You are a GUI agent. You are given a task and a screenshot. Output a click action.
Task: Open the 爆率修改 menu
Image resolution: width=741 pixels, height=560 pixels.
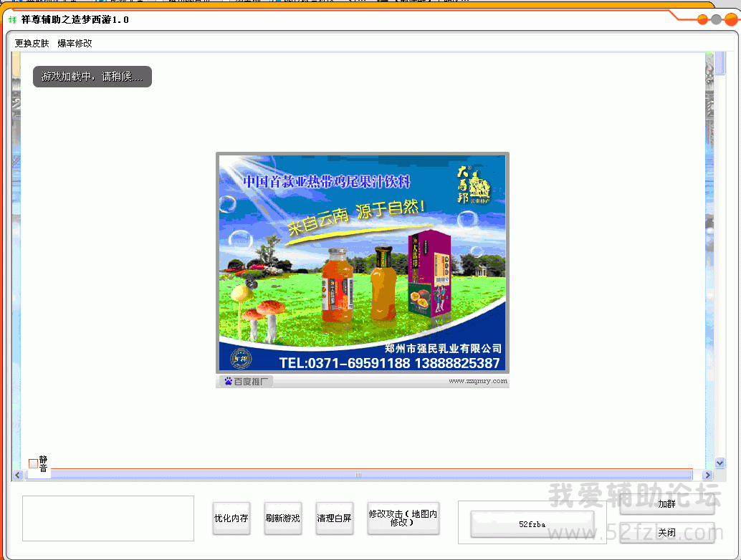point(75,44)
